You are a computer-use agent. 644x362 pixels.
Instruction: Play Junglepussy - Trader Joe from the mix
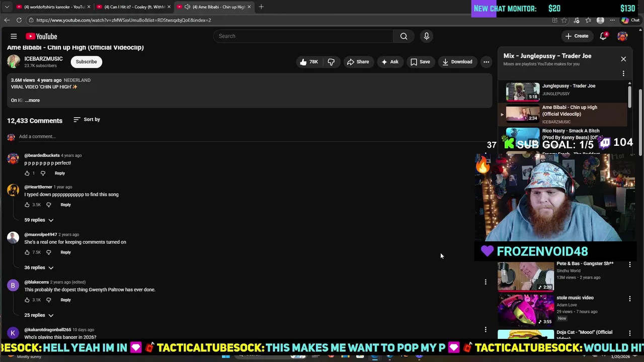click(562, 92)
